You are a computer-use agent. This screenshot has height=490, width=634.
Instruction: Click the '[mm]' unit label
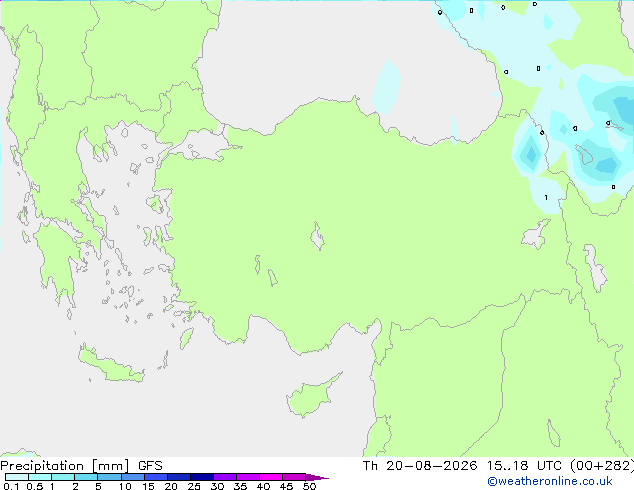pos(111,466)
